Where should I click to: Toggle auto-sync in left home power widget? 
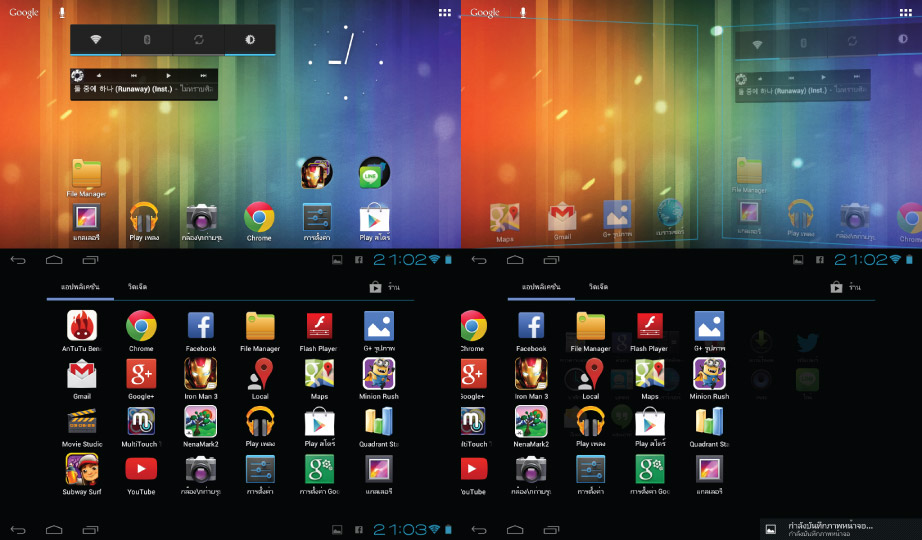pos(199,39)
